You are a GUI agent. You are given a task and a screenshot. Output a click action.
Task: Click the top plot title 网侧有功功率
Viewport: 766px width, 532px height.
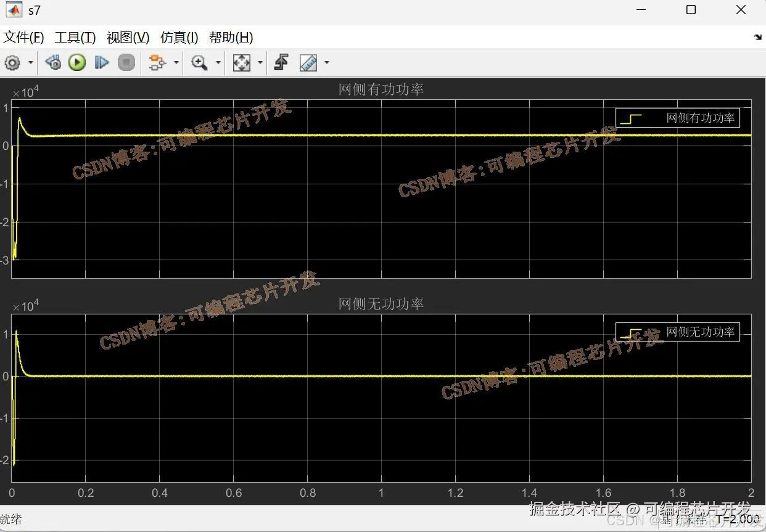tap(381, 89)
